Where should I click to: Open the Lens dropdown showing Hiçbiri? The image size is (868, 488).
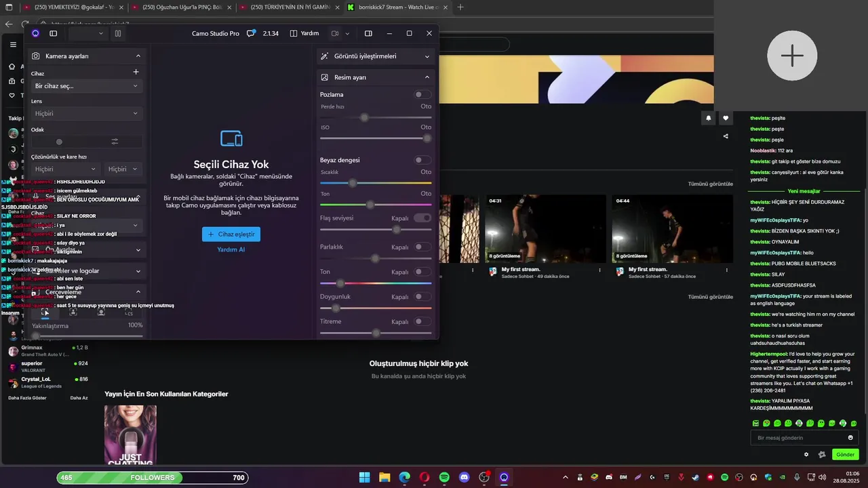pos(87,113)
